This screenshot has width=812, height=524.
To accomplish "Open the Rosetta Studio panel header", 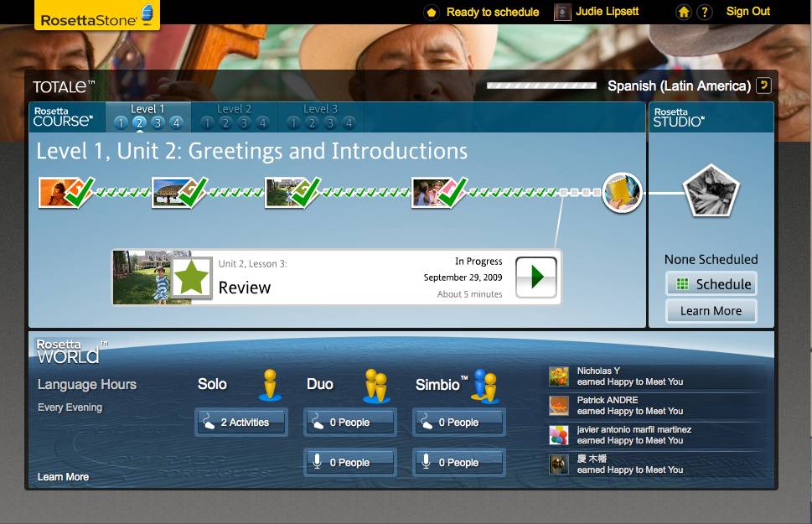I will point(679,117).
